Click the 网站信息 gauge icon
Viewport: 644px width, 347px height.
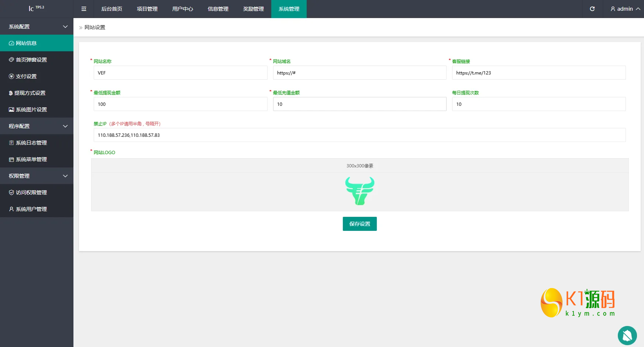11,43
